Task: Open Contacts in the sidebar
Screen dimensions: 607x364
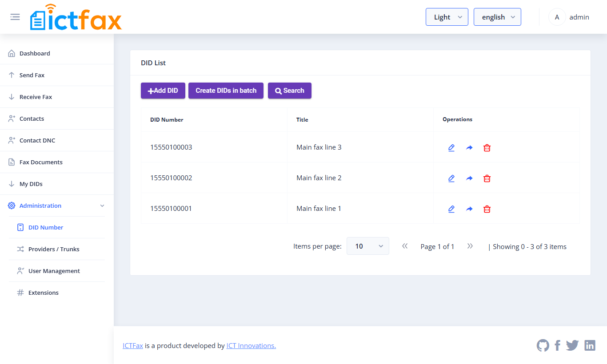Action: pos(57,119)
